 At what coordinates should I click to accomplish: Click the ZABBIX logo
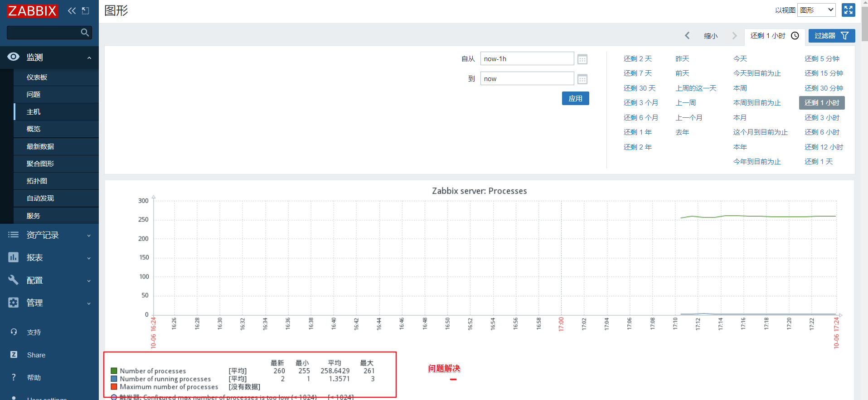click(x=32, y=11)
